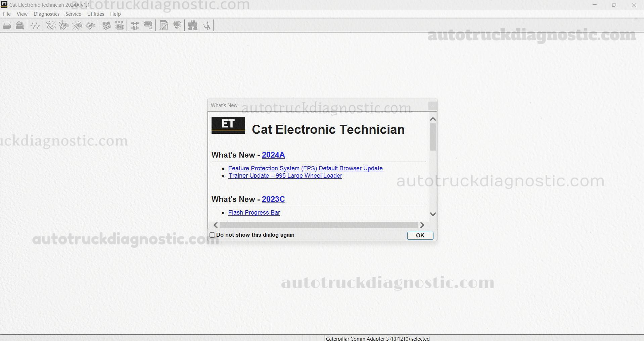Click the vertical scrollbar thumb in dialog
Viewport: 644px width, 341px height.
[x=433, y=137]
